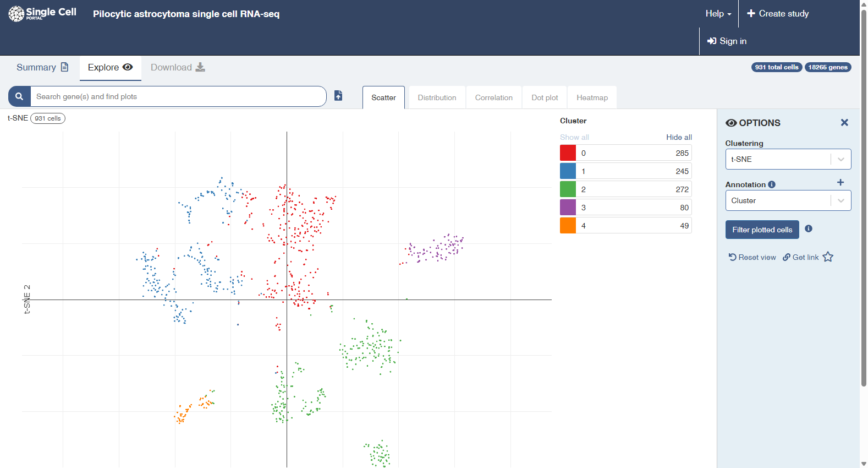Toggle blue cluster 1 swatch
868x468 pixels.
(568, 171)
